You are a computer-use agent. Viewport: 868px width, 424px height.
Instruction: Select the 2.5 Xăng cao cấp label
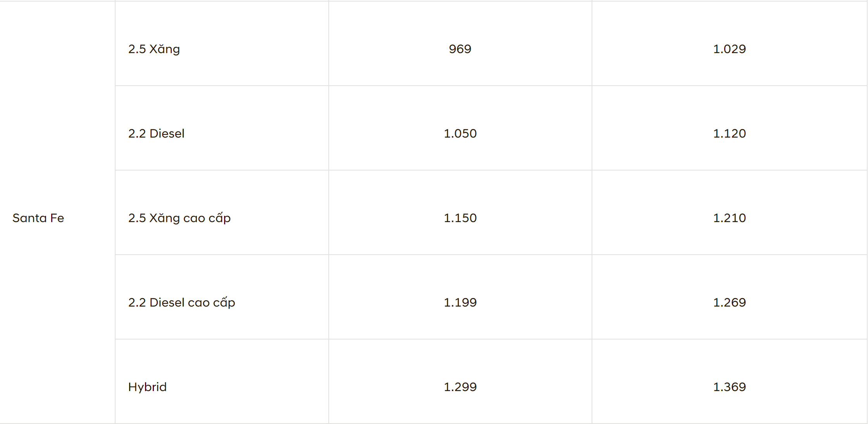pyautogui.click(x=179, y=218)
